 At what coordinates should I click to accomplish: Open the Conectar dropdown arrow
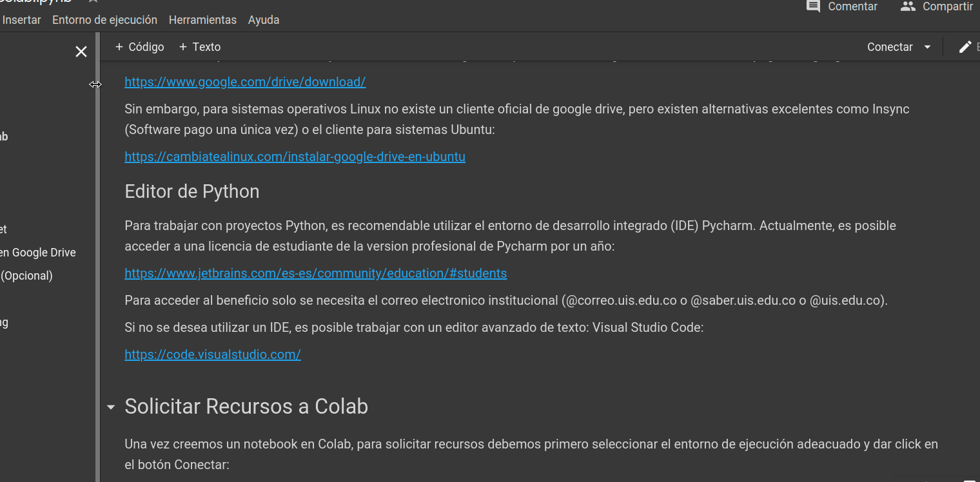(x=927, y=47)
